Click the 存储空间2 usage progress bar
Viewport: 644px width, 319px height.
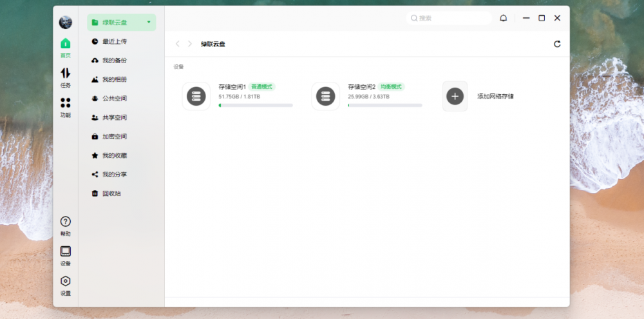click(x=385, y=105)
